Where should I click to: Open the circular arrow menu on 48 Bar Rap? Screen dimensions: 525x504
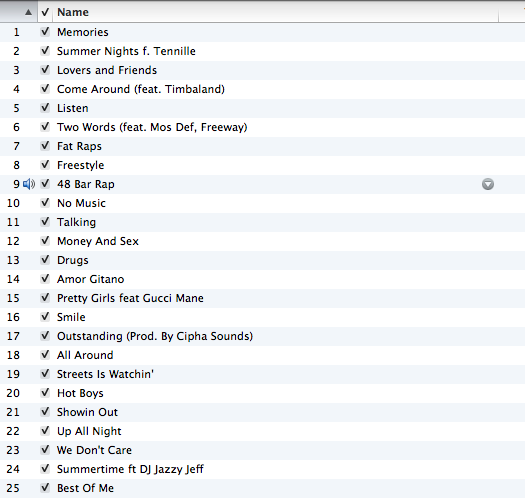(488, 184)
